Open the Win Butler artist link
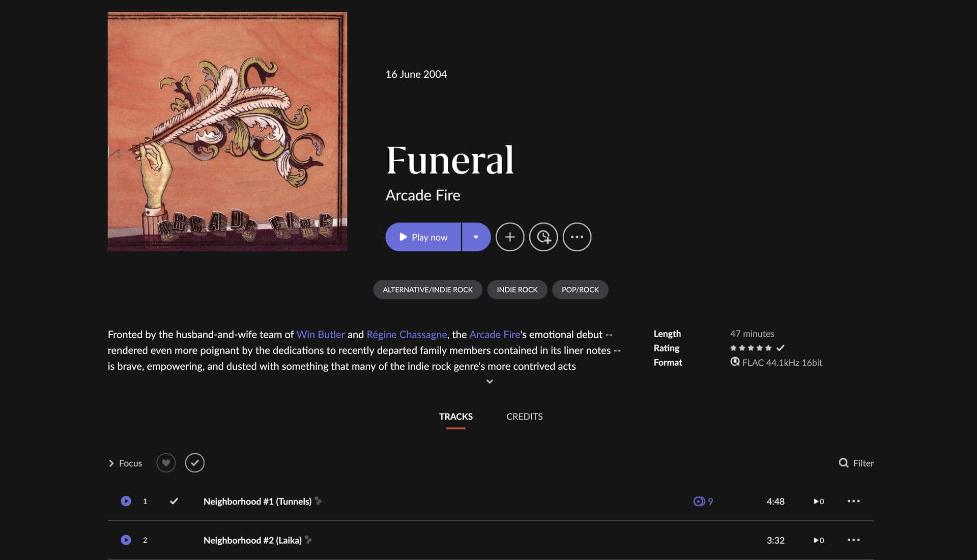 [321, 334]
